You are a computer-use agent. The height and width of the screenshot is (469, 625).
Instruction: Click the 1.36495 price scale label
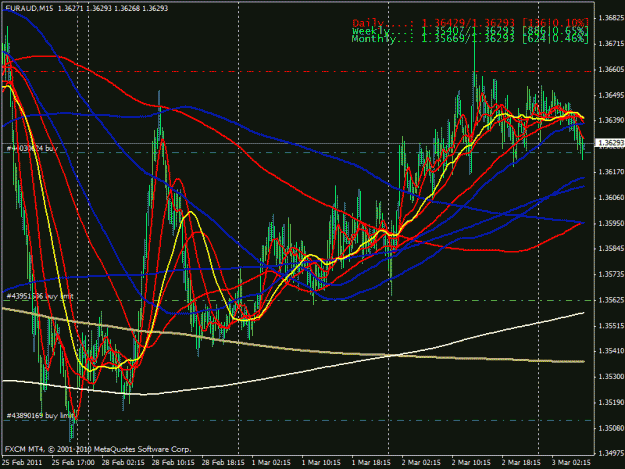(x=611, y=95)
